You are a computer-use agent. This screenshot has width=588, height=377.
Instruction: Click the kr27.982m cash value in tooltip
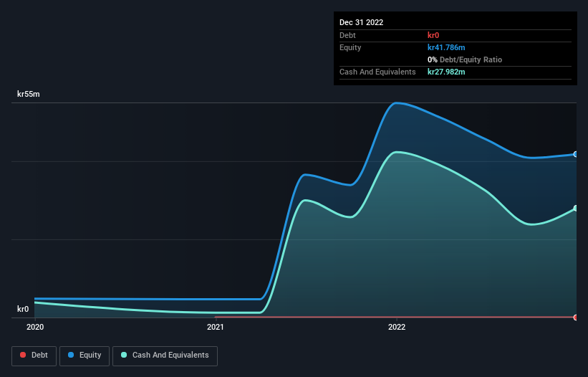click(x=446, y=72)
